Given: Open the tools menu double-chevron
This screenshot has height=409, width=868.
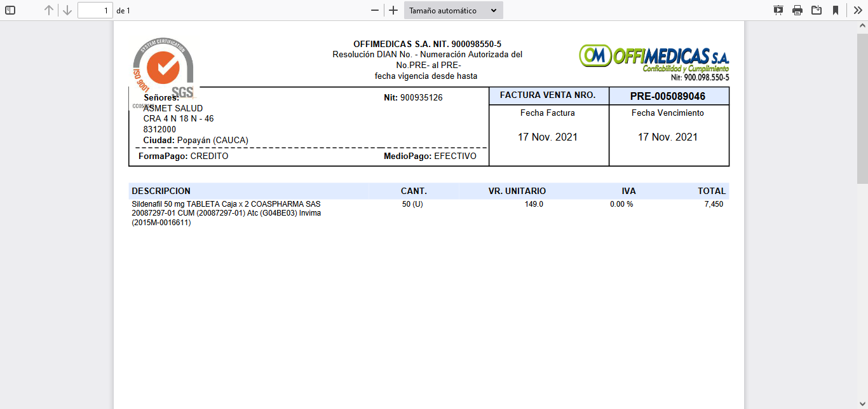Looking at the screenshot, I should pyautogui.click(x=858, y=10).
